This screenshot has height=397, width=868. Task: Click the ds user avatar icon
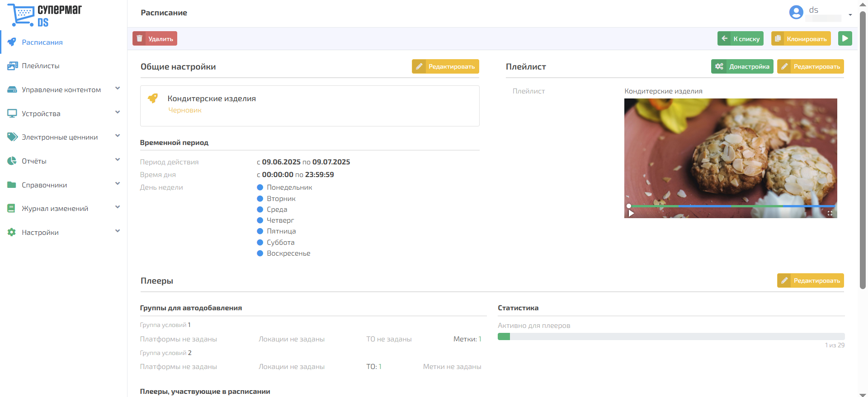click(796, 12)
